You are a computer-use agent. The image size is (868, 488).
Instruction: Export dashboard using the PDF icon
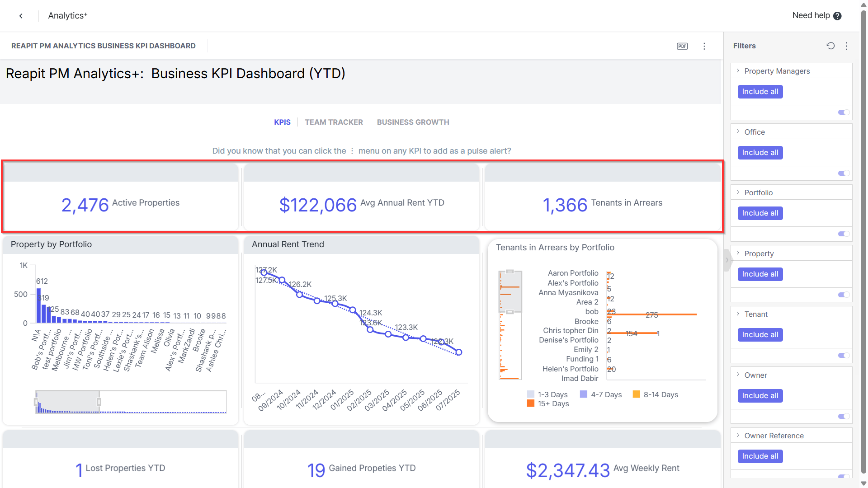pyautogui.click(x=682, y=46)
